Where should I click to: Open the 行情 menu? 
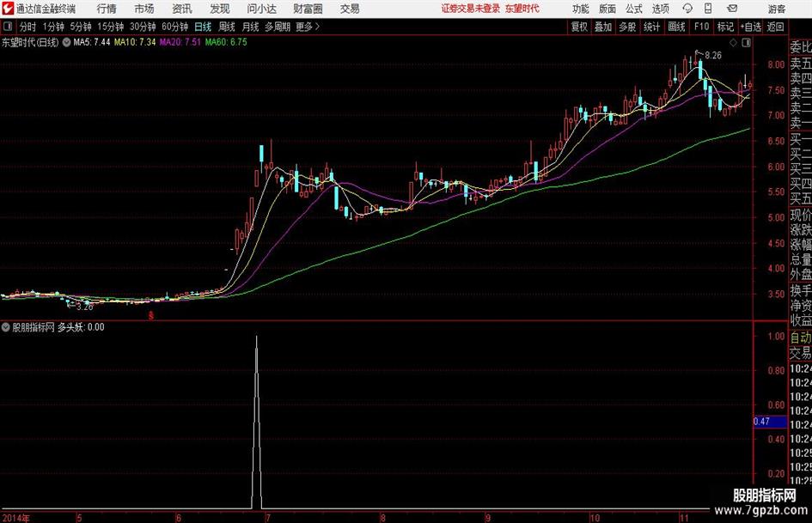tap(107, 9)
